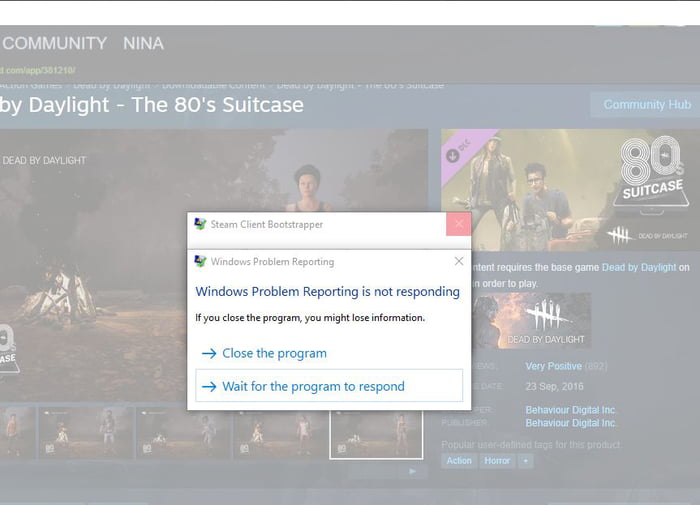Click the 80's Suitcase DLC header image
This screenshot has width=700, height=505.
click(570, 190)
